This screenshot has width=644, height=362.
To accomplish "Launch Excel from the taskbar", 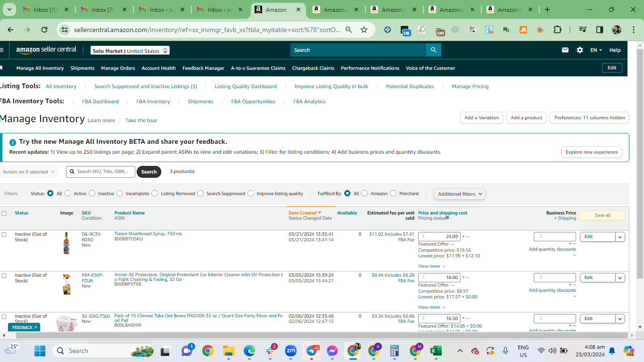I will pos(436,351).
